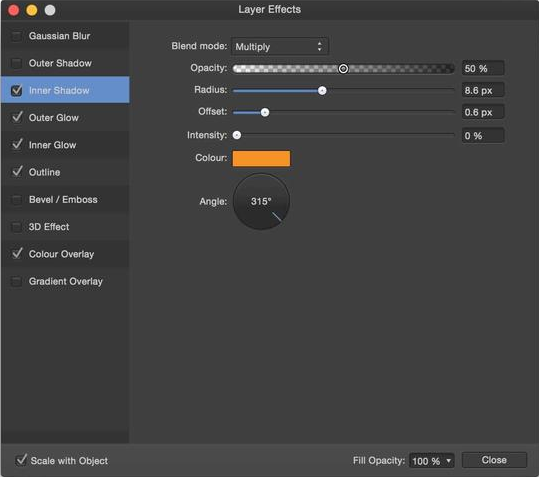Disable the Outer Glow checkbox

[16, 118]
